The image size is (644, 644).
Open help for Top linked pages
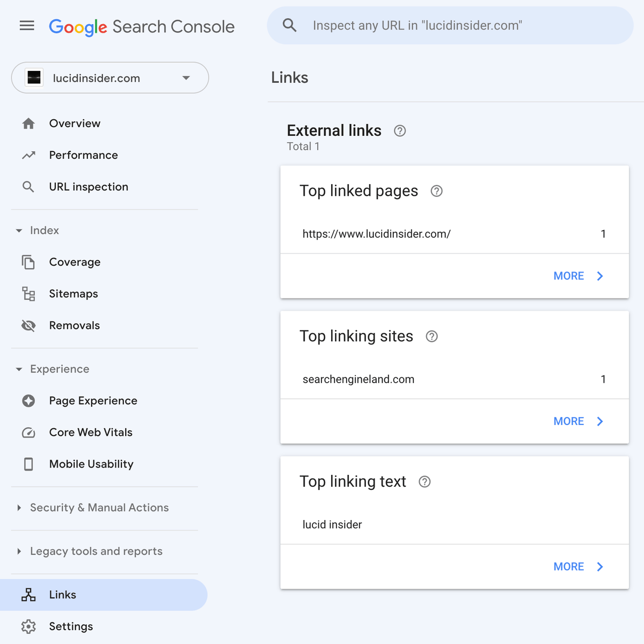pyautogui.click(x=437, y=191)
